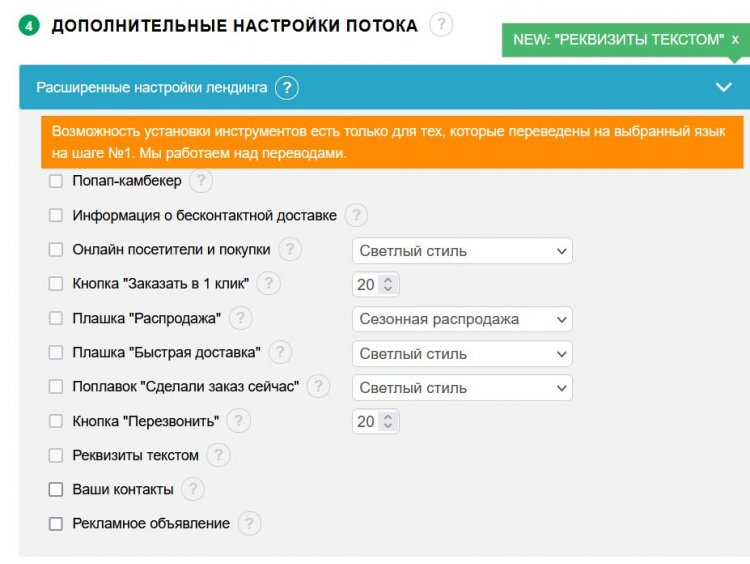Open style dropdown for Поплавок "Сделали заказ сейчас"
The width and height of the screenshot is (750, 564).
pyautogui.click(x=462, y=387)
